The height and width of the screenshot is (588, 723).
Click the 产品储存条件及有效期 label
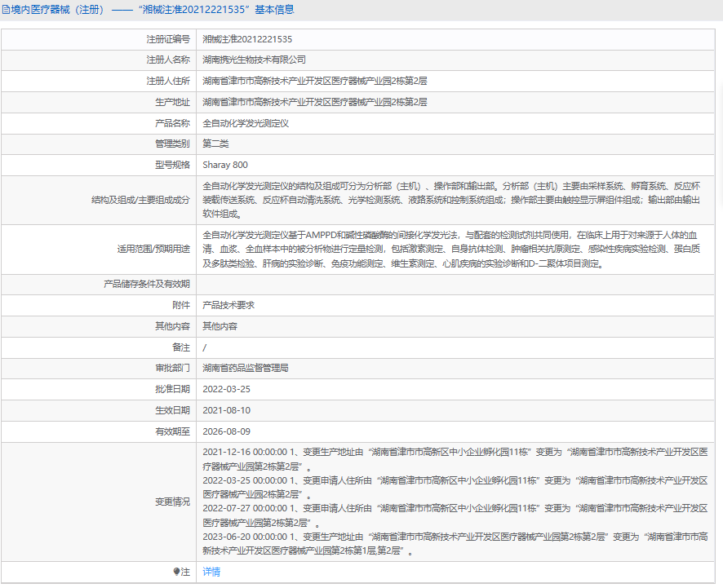pyautogui.click(x=147, y=285)
